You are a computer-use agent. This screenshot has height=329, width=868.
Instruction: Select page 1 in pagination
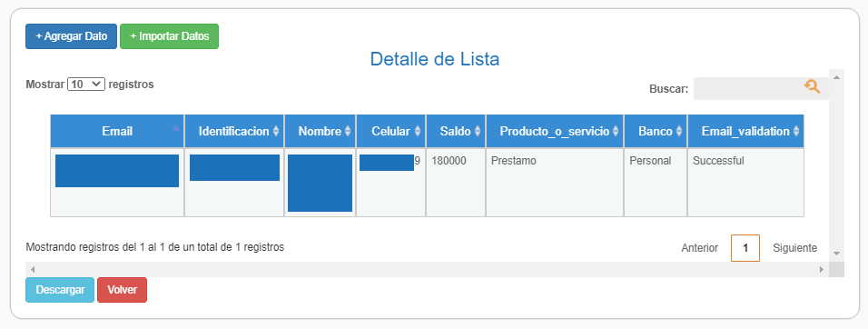click(745, 248)
